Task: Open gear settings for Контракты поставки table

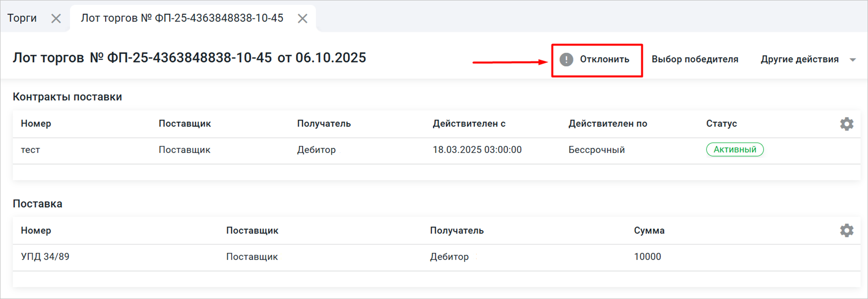Action: (x=846, y=124)
